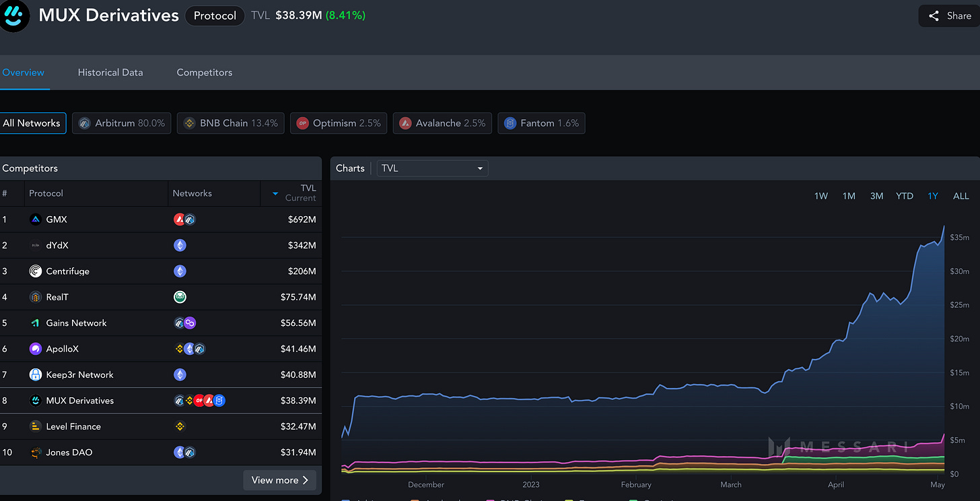Click RealT row Gnosis network icon
Screen dimensions: 980x501
pos(180,297)
